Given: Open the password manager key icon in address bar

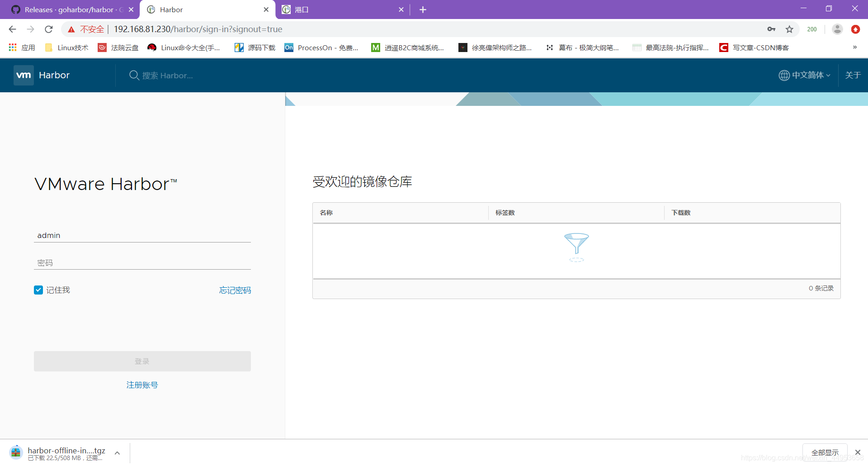Looking at the screenshot, I should (x=772, y=29).
